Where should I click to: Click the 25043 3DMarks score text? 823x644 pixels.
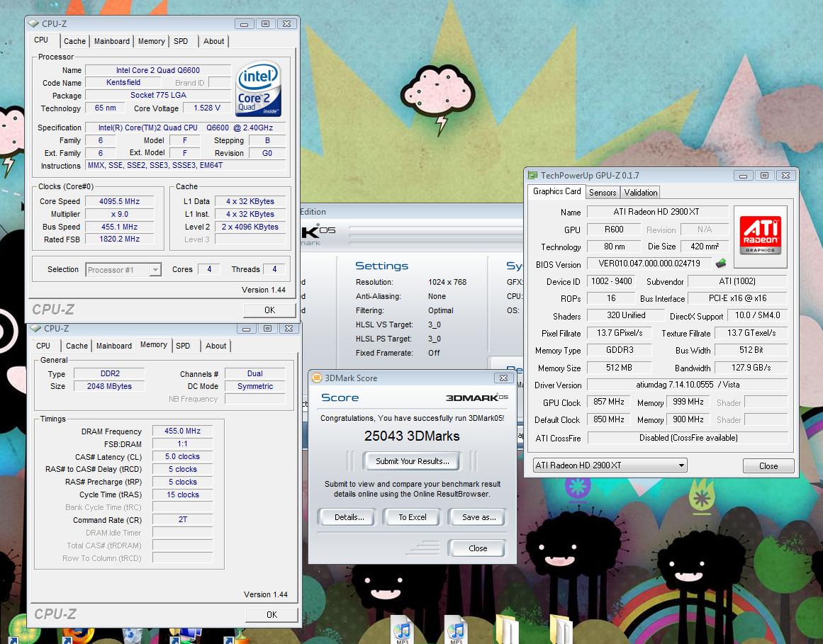pos(412,436)
